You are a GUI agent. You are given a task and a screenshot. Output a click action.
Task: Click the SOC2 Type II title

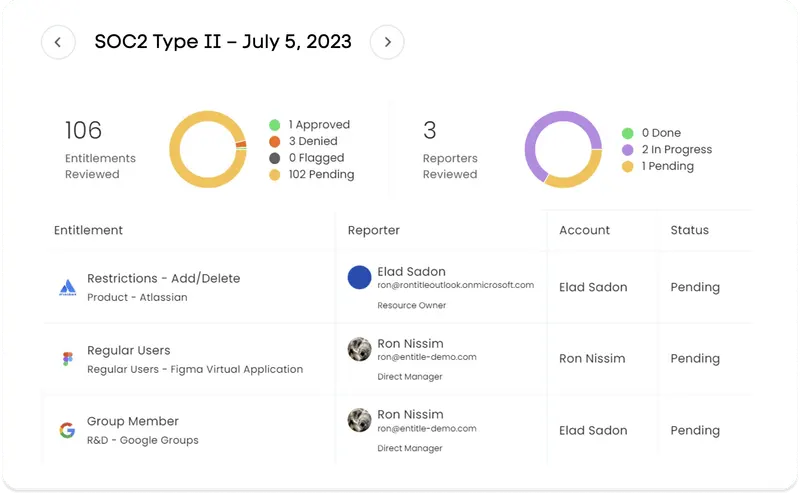(x=223, y=42)
